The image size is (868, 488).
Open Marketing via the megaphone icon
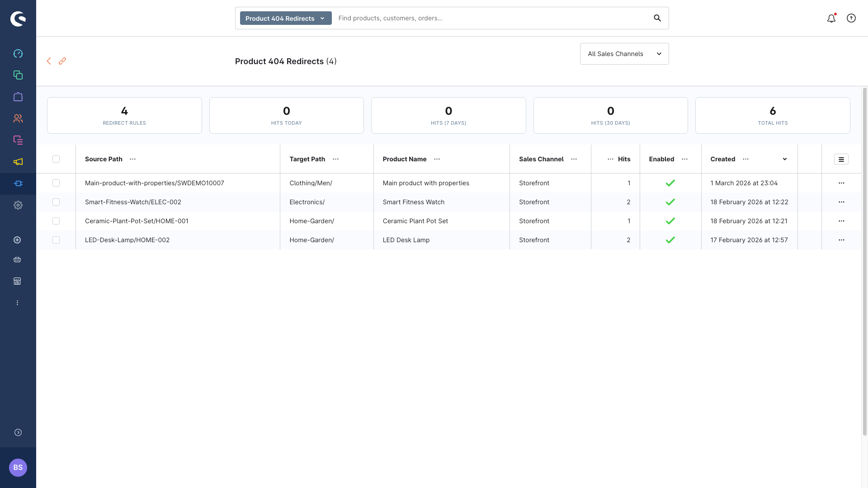[x=18, y=162]
